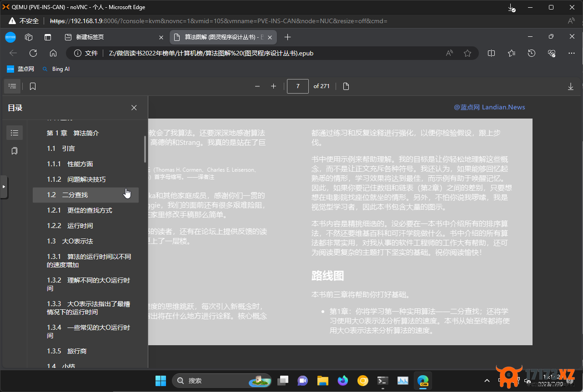
Task: Click the outer noVNC URL address
Action: click(218, 21)
